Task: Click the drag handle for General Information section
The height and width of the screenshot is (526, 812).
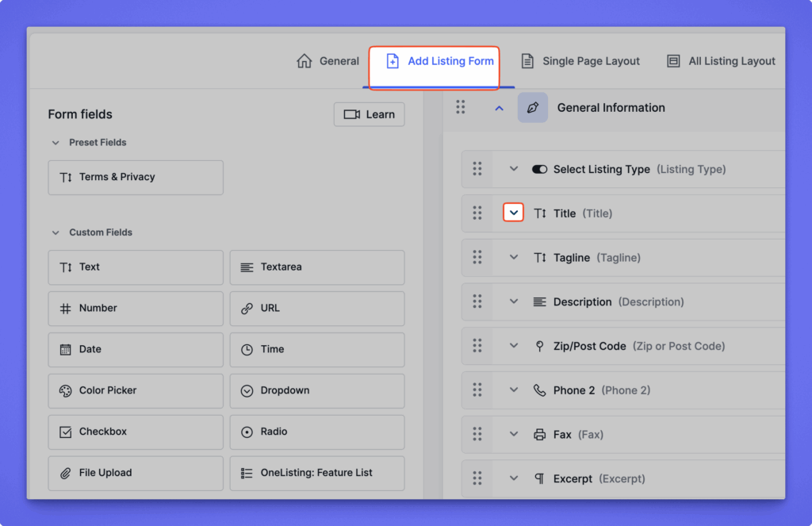Action: pyautogui.click(x=459, y=108)
